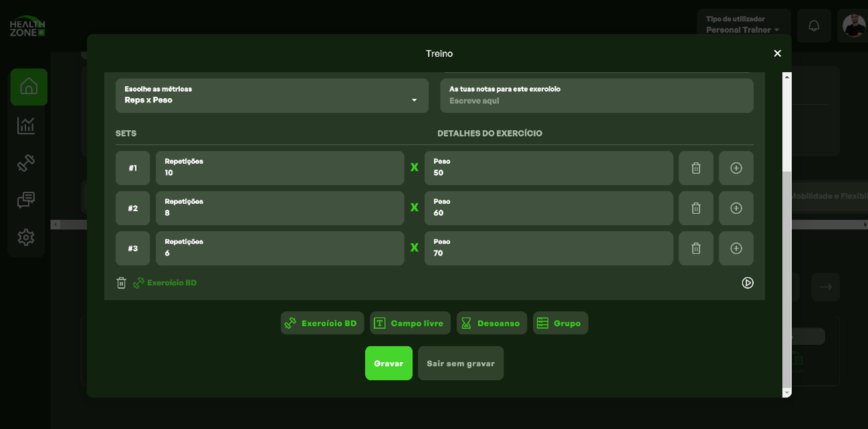Add a set after set #1 with plus icon
Viewport: 868px width, 429px height.
tap(736, 168)
